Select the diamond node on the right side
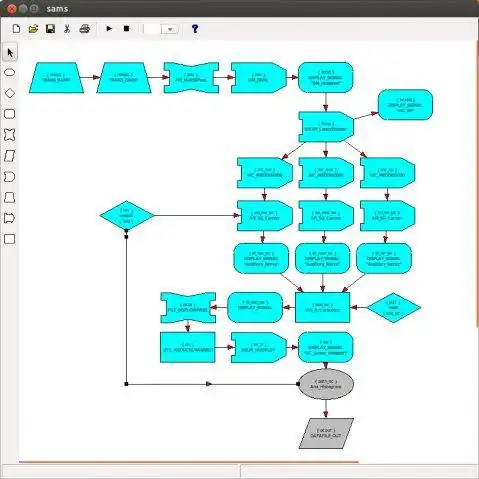 tap(394, 308)
